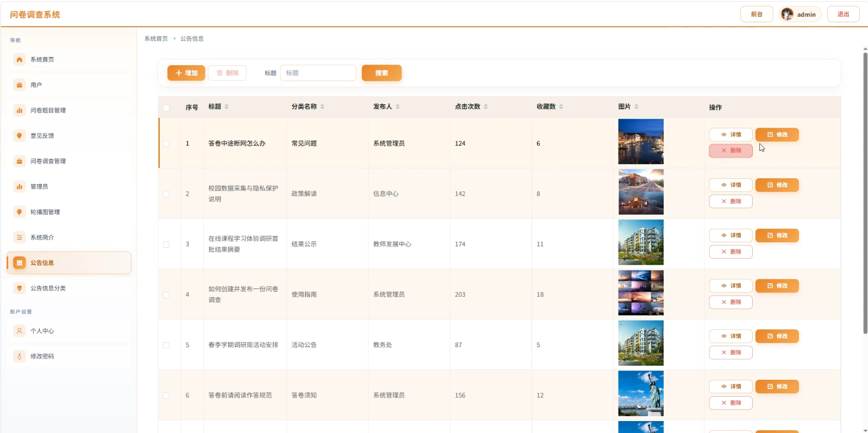Open 用户 management in the sidebar

[69, 85]
